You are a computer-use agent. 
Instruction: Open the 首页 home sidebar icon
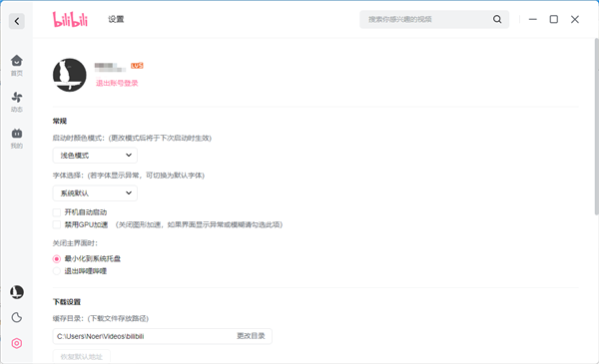(x=17, y=65)
